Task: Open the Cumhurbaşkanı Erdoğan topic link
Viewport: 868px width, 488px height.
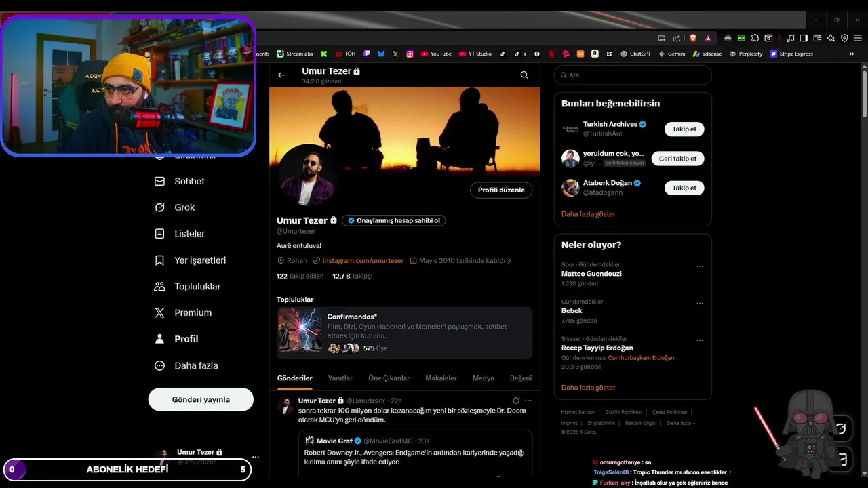Action: coord(641,357)
